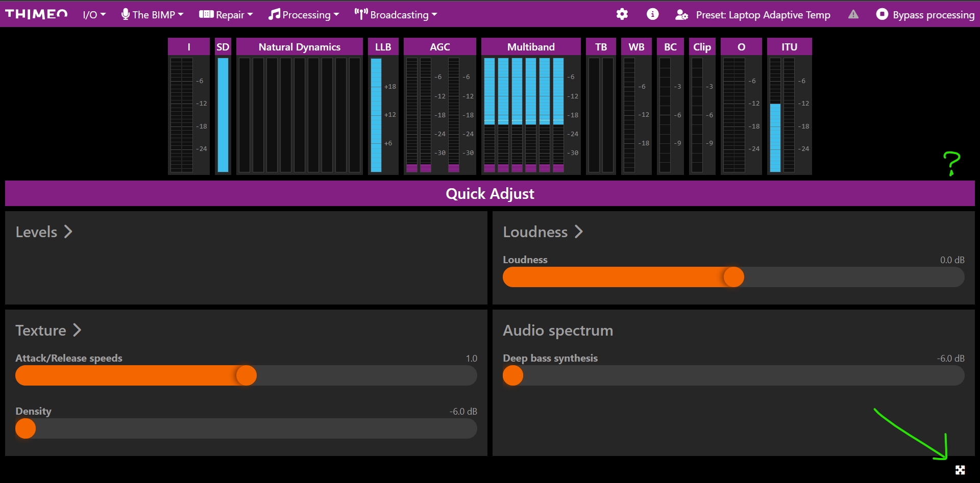This screenshot has width=980, height=483.
Task: Click the preset user-gear icon
Action: tap(681, 15)
